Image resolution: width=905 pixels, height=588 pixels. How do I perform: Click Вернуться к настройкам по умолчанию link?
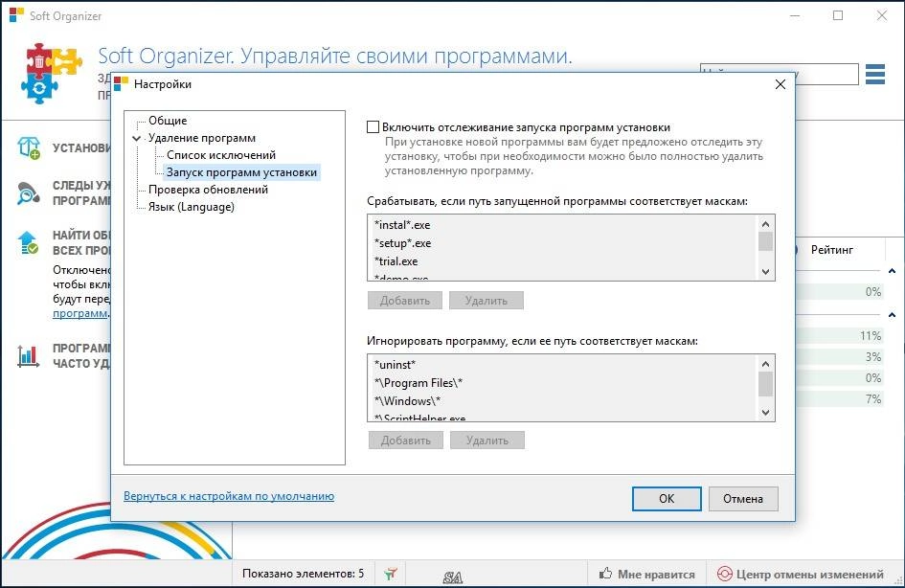229,496
